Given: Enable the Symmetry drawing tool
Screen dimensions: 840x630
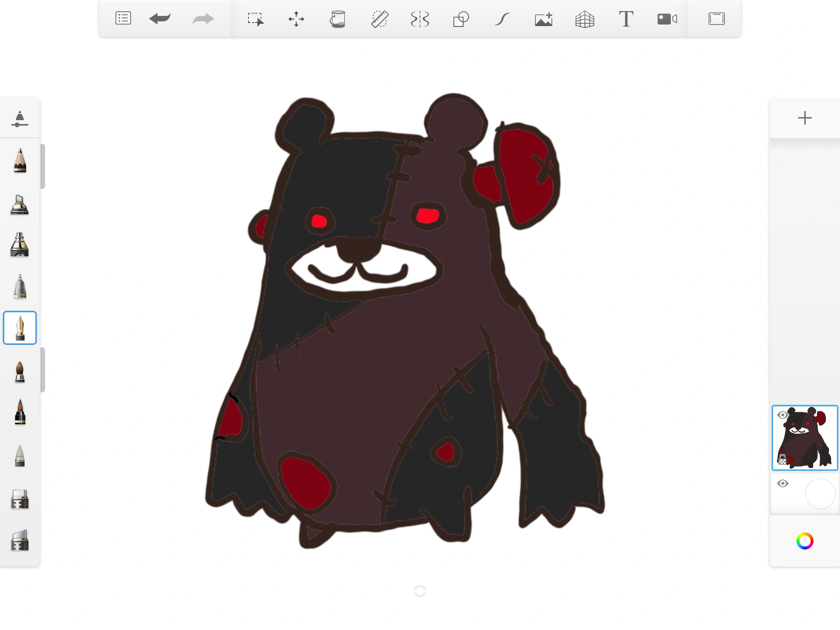Looking at the screenshot, I should 420,18.
